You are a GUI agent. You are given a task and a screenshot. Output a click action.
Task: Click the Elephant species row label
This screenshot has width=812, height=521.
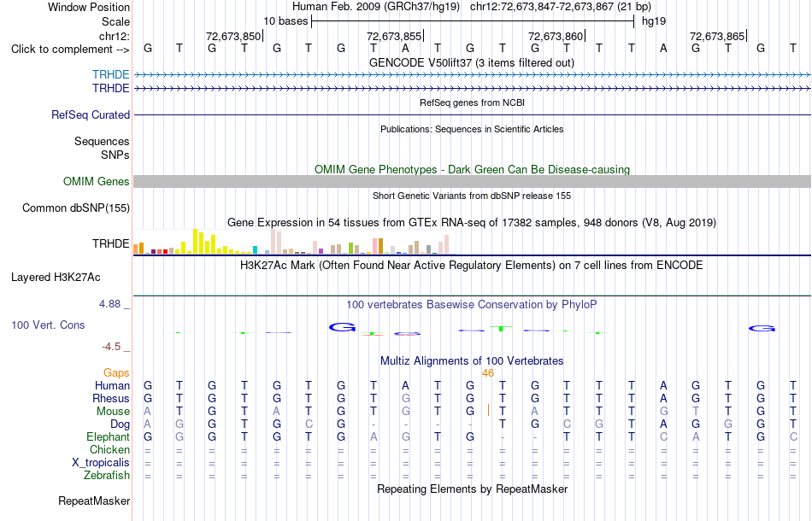click(x=108, y=437)
